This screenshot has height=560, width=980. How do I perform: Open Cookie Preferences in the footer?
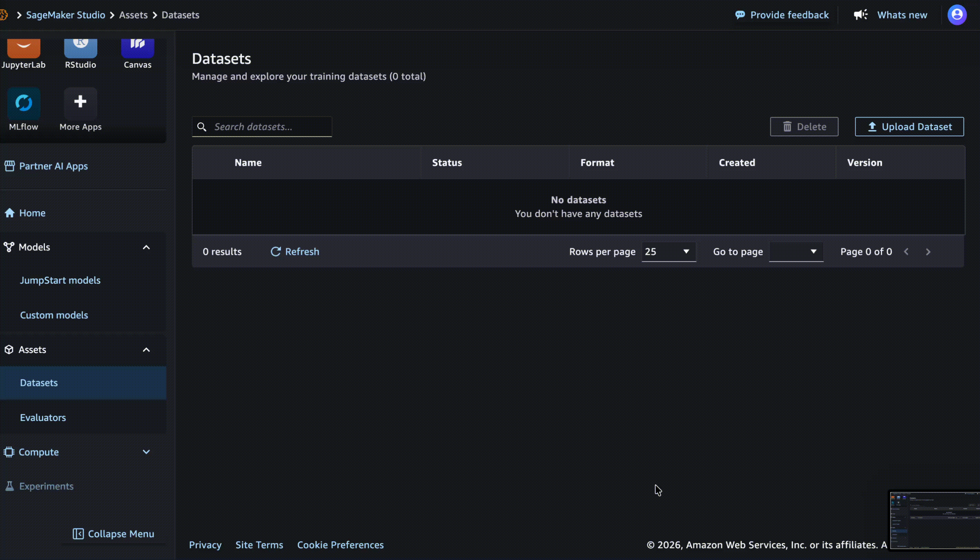pos(340,545)
